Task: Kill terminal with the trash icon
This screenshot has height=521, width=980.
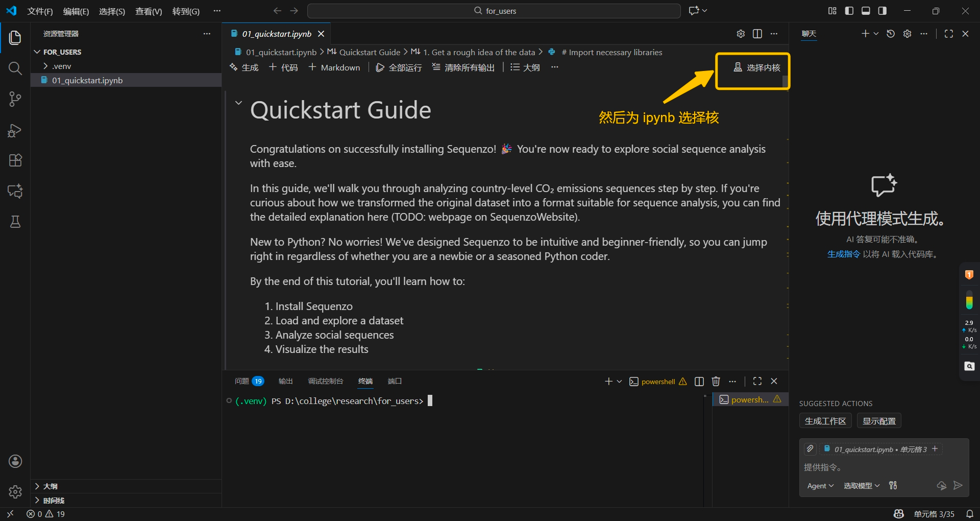Action: pos(716,381)
